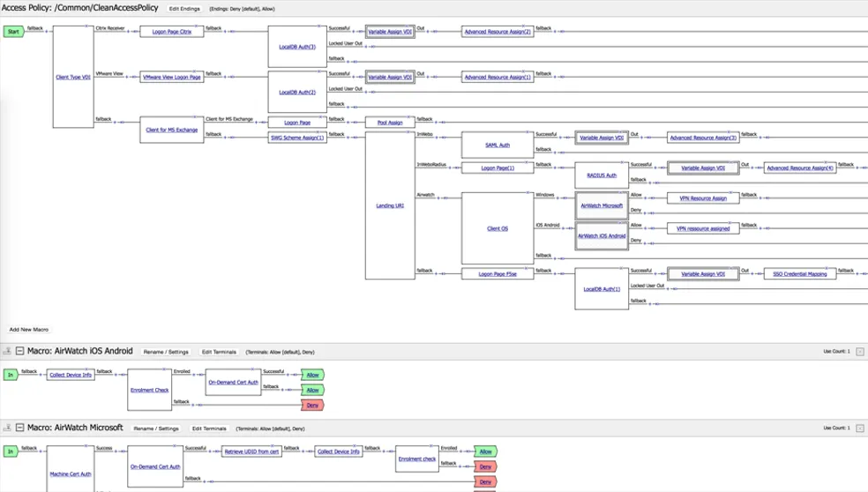868x492 pixels.
Task: Open Variable Assign VDI before Advanced Resource Assign(2)
Action: 390,32
